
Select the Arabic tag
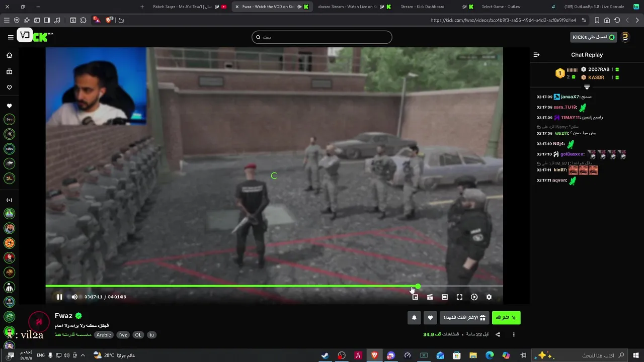pyautogui.click(x=104, y=335)
